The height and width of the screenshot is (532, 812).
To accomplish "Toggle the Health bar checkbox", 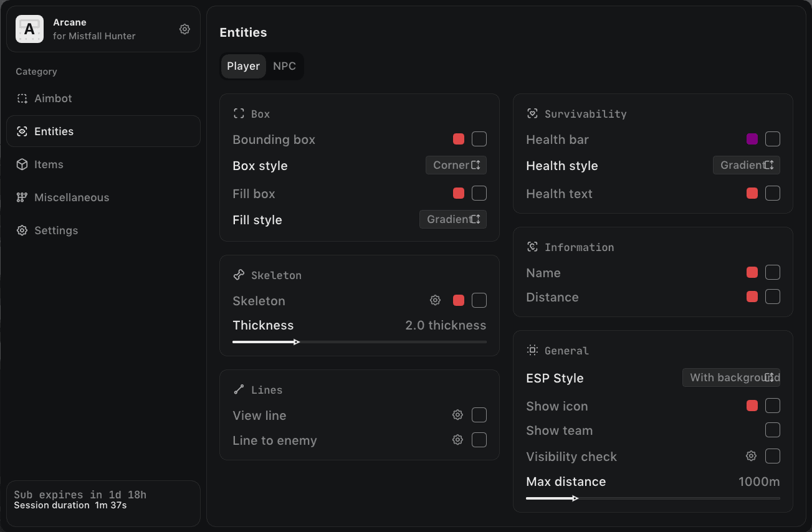I will pyautogui.click(x=773, y=139).
